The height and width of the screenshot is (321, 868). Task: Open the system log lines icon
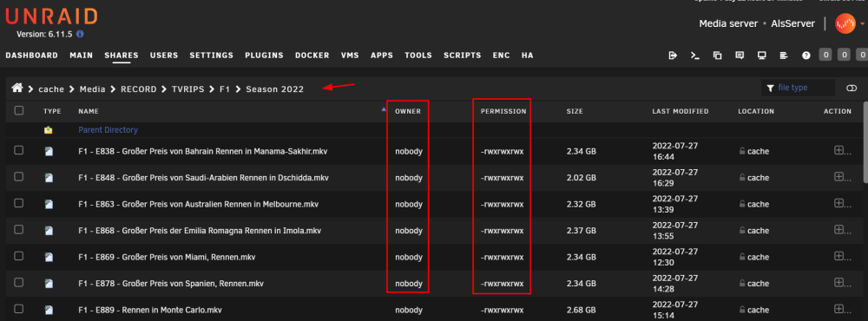pyautogui.click(x=783, y=56)
